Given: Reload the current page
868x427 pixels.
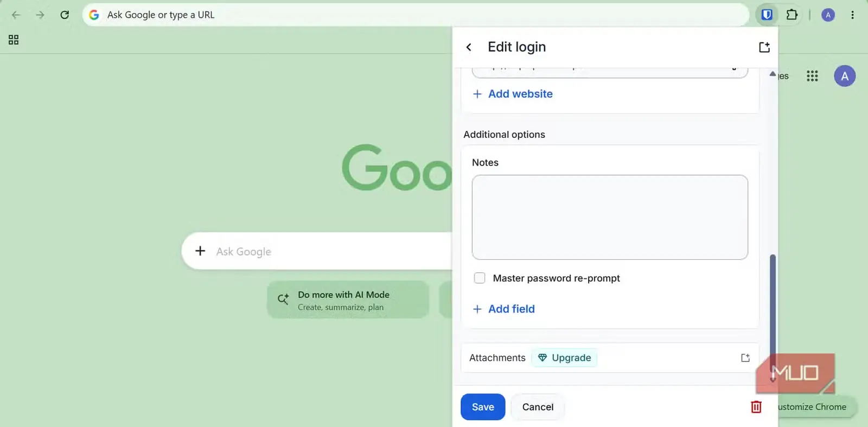Looking at the screenshot, I should click(65, 15).
